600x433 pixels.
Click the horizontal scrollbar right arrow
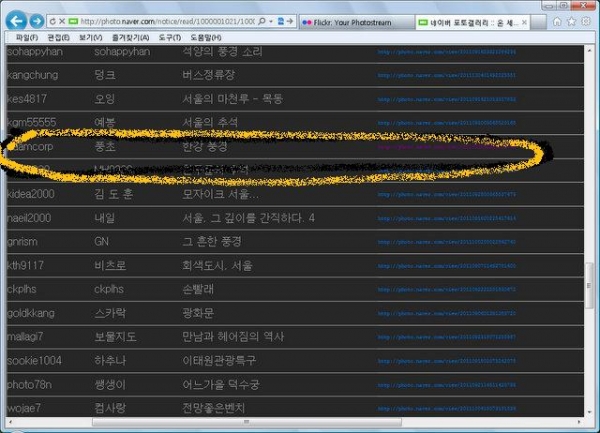(579, 422)
